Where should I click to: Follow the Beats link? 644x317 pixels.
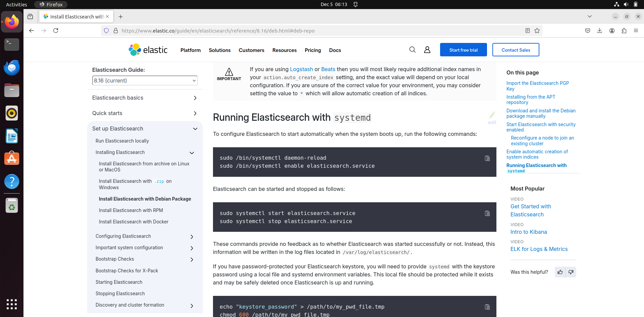click(328, 69)
